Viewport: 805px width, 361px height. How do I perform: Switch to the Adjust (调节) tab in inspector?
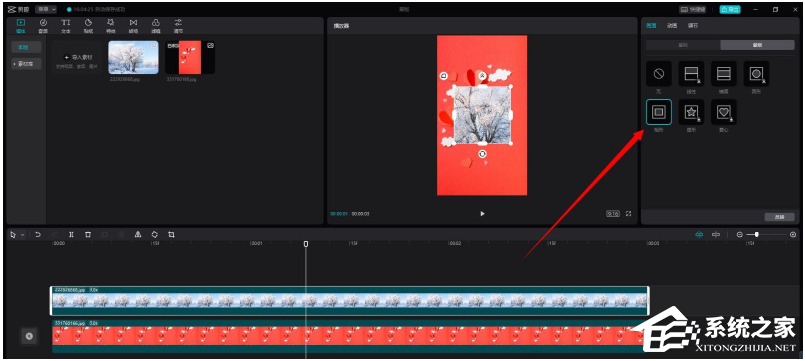click(x=693, y=25)
